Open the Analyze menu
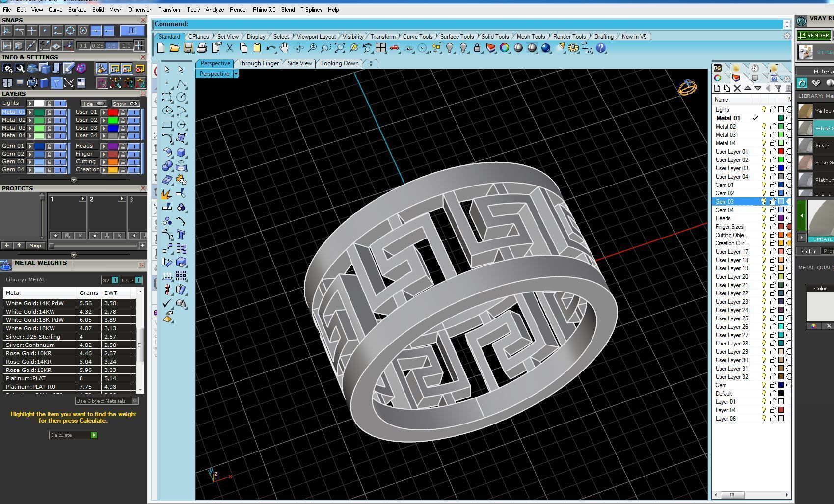 [x=215, y=9]
